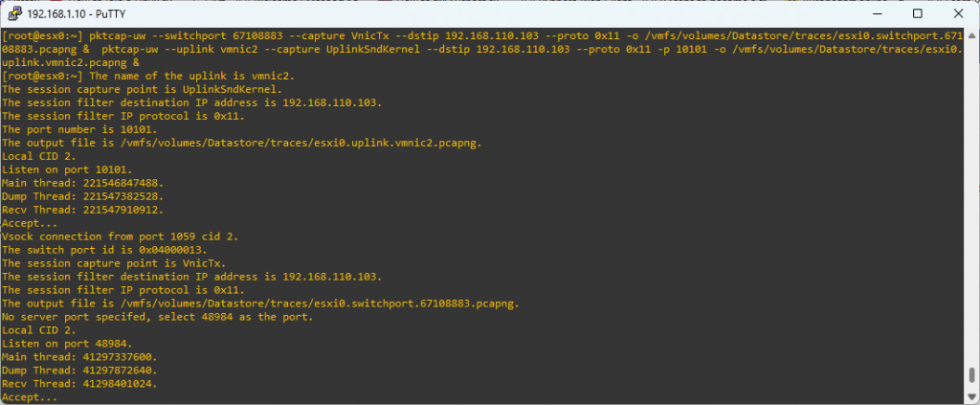Select the terminal scrollbar thumb
The height and width of the screenshot is (405, 980).
point(971,375)
